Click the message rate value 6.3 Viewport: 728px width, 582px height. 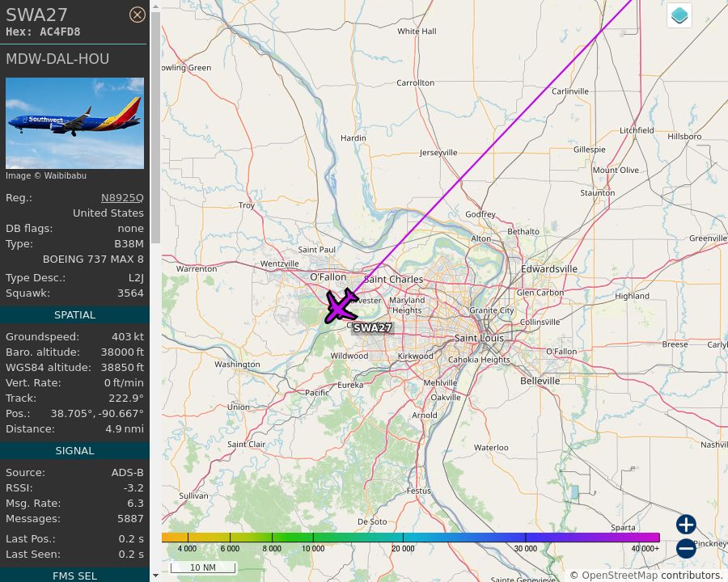[x=136, y=503]
